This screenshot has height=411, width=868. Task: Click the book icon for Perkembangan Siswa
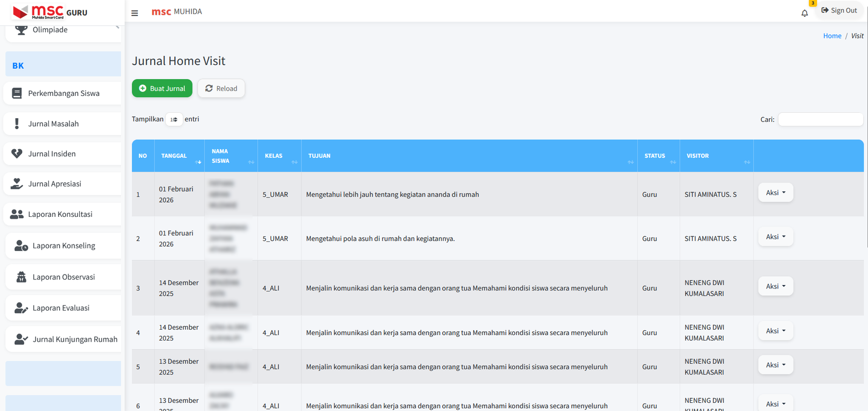[x=17, y=93]
